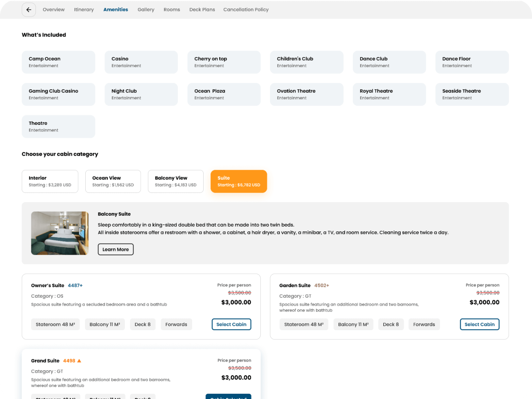The height and width of the screenshot is (399, 532).
Task: Choose the Ocean View cabin category
Action: [113, 181]
